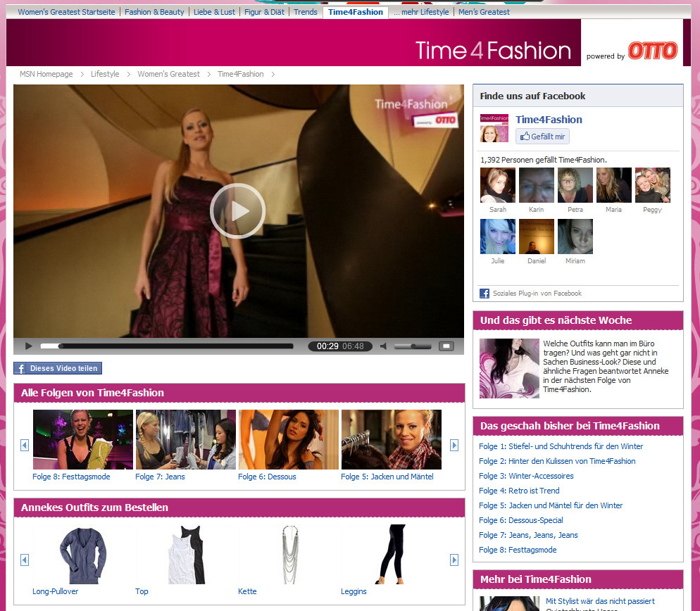Click the 'Leggins' product link
Viewport: 700px width, 611px height.
[354, 591]
